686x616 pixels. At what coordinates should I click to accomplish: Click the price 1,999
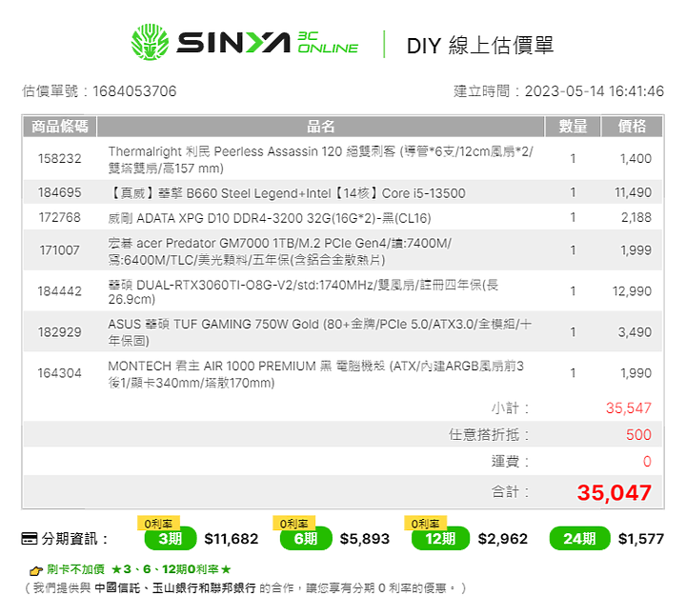point(636,250)
